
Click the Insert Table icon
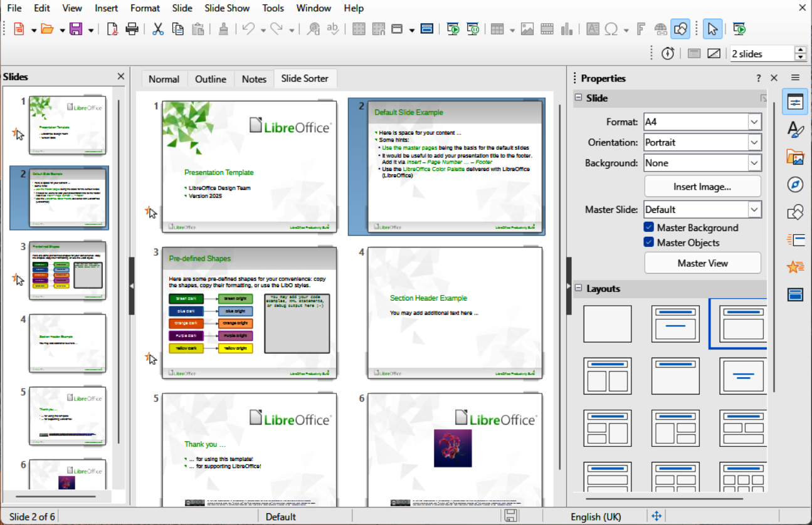coord(497,29)
